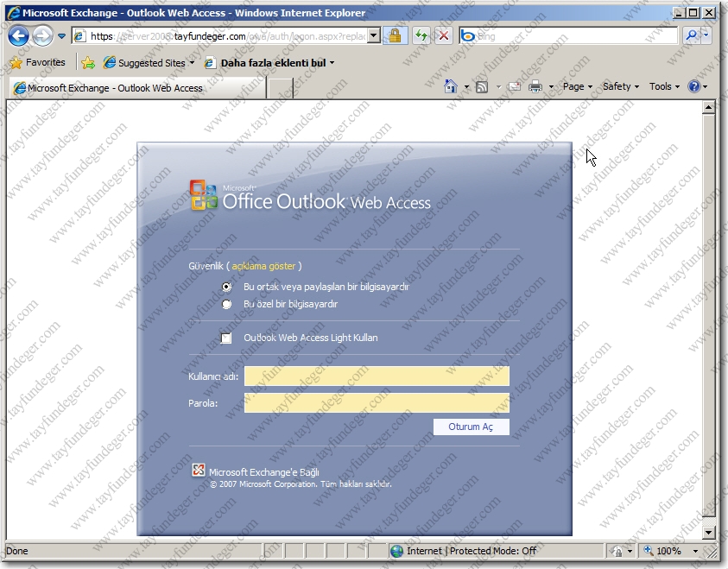Click the Office logo icon

203,195
